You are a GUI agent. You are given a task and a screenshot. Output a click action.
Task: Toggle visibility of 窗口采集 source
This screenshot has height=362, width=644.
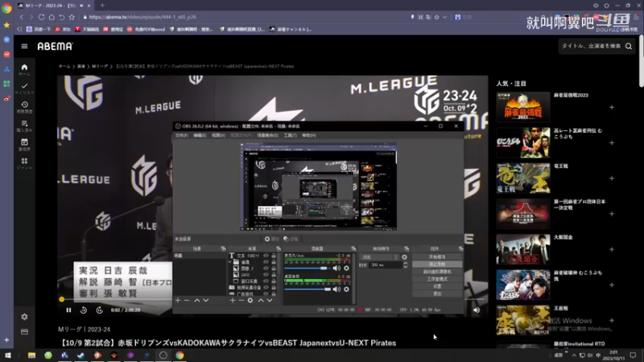coord(266,281)
